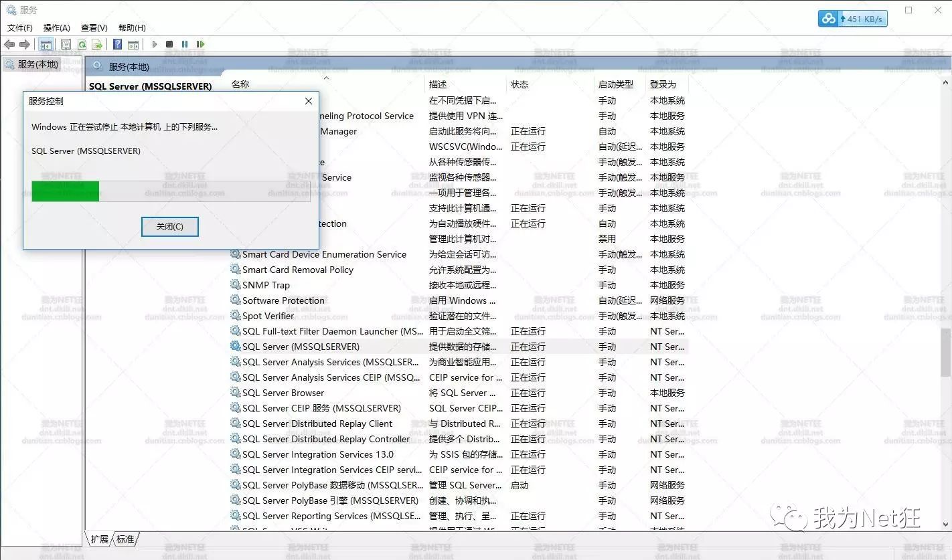Image resolution: width=952 pixels, height=560 pixels.
Task: Click the gear icon of Spot Verifier
Action: (236, 315)
